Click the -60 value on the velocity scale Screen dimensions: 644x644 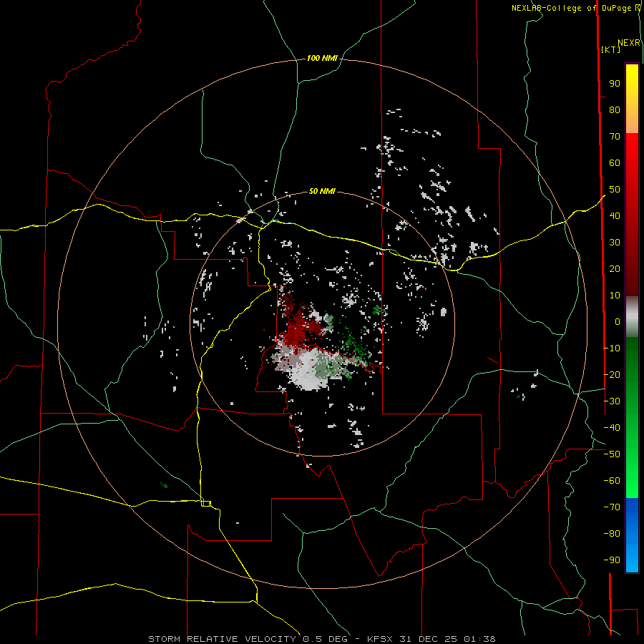[612, 481]
